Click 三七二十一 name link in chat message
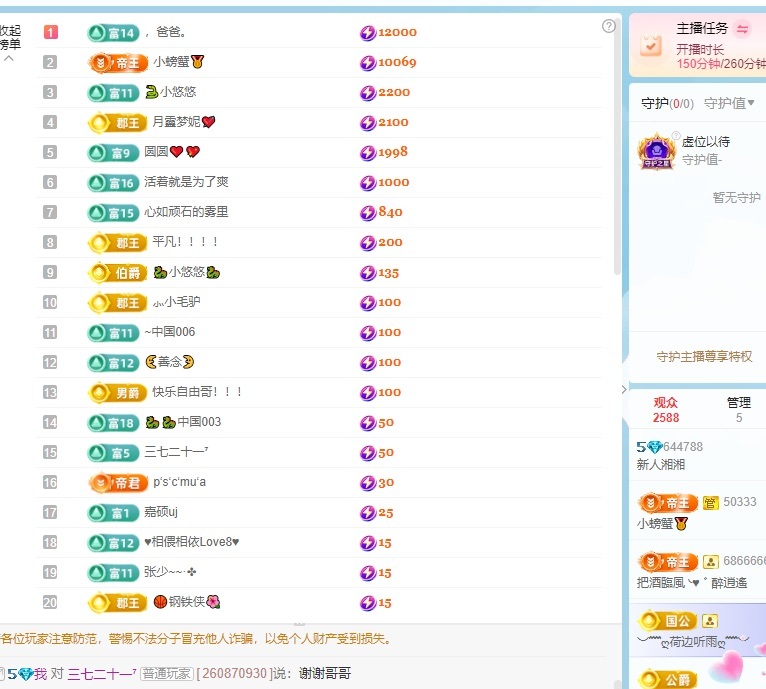Image resolution: width=766 pixels, height=689 pixels. 102,674
